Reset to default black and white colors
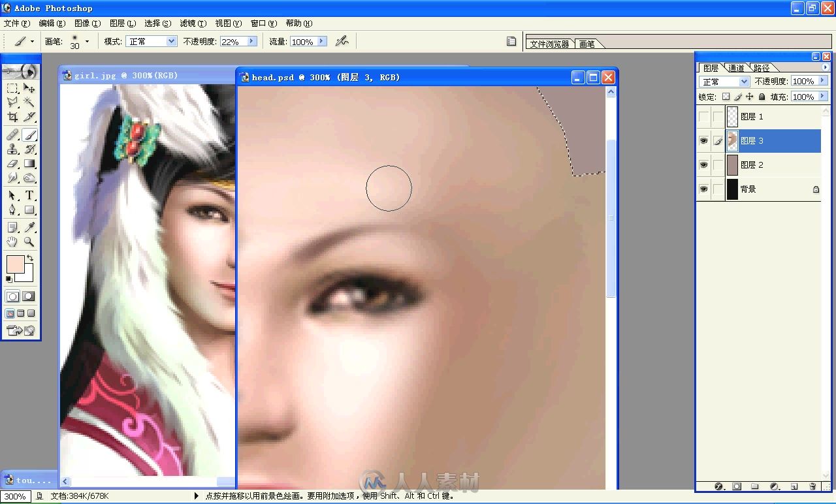The width and height of the screenshot is (836, 504). point(9,279)
